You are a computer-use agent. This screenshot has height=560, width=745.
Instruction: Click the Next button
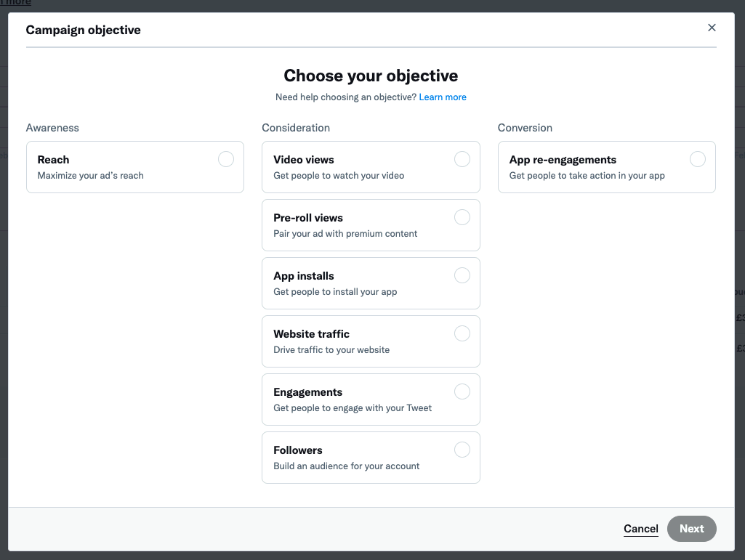691,529
